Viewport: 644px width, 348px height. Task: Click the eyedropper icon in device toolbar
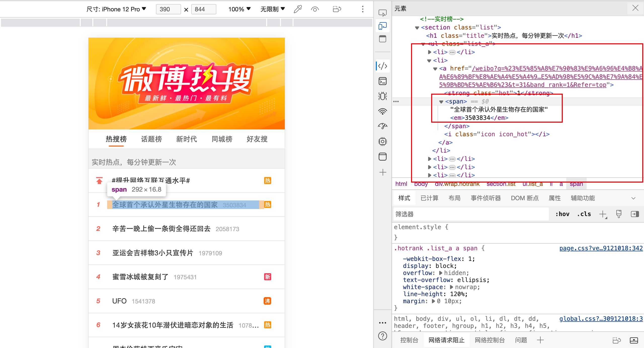pyautogui.click(x=298, y=9)
